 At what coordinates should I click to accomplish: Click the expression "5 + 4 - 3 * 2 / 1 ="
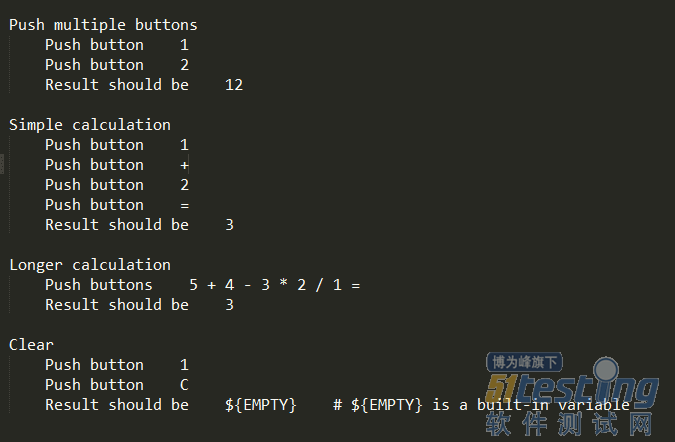274,285
